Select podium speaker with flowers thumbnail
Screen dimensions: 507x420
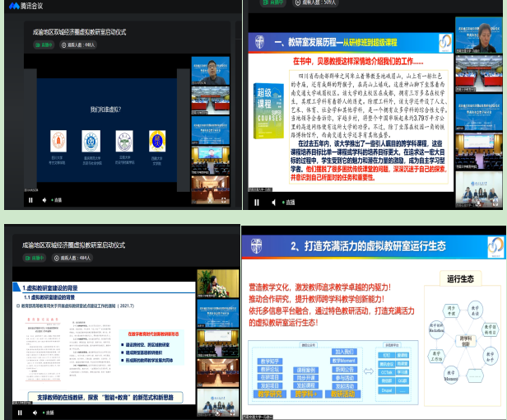pos(218,284)
